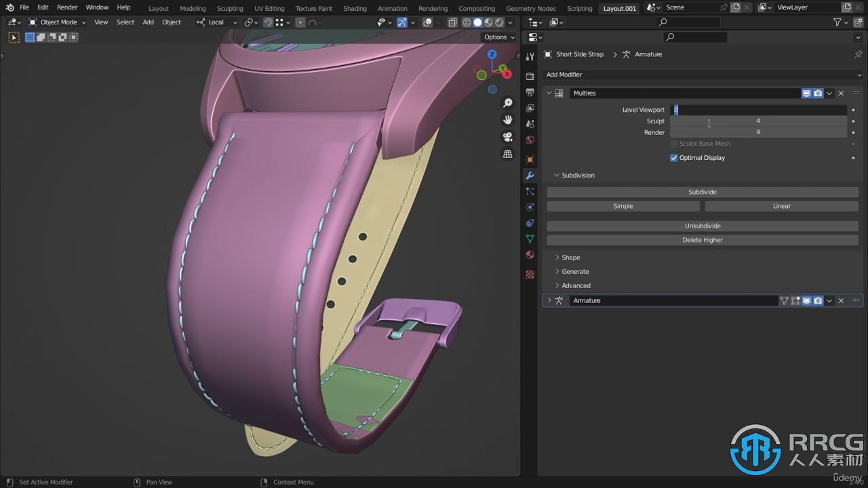Screen dimensions: 868x488
Task: Open the Object properties tab
Action: pos(530,160)
